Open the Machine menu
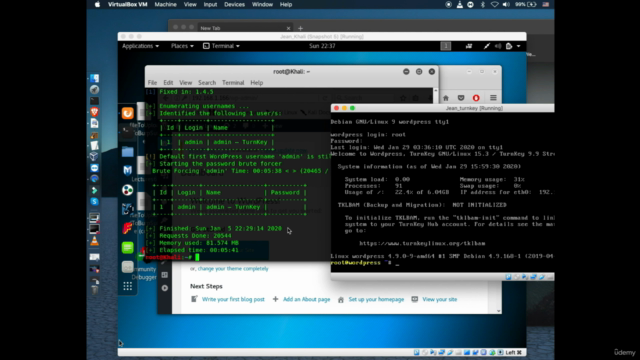 165,4
